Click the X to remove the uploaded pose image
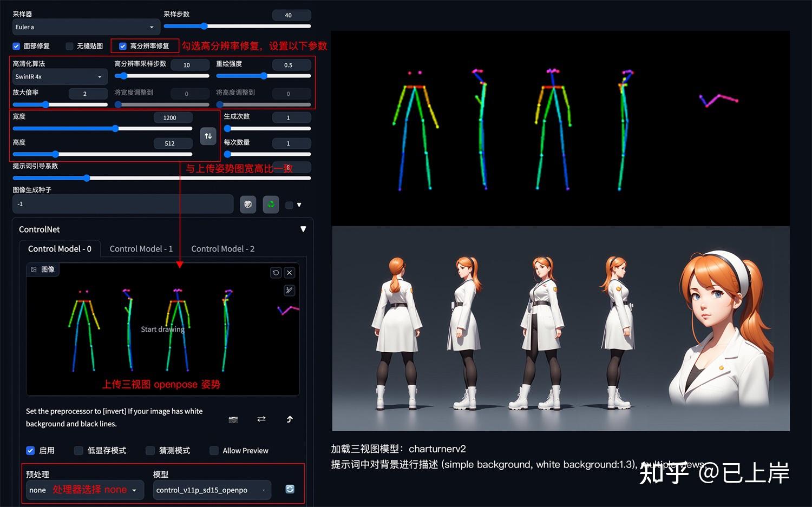 tap(289, 272)
